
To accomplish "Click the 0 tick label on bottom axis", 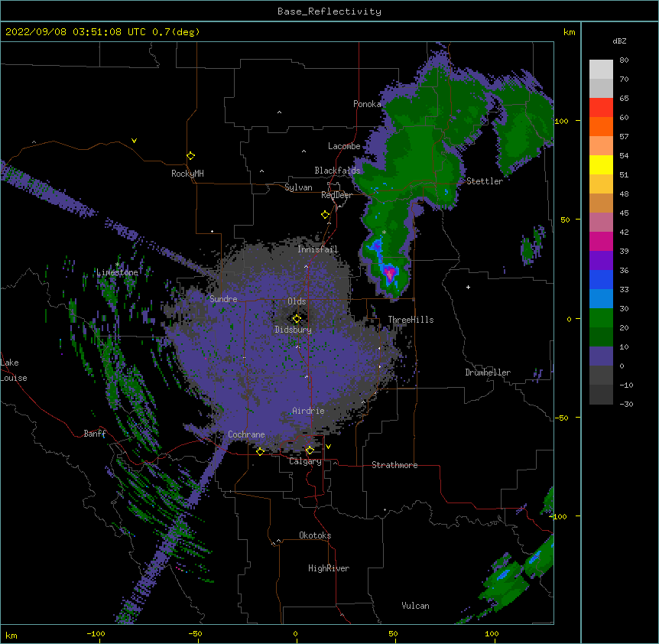I will (295, 633).
